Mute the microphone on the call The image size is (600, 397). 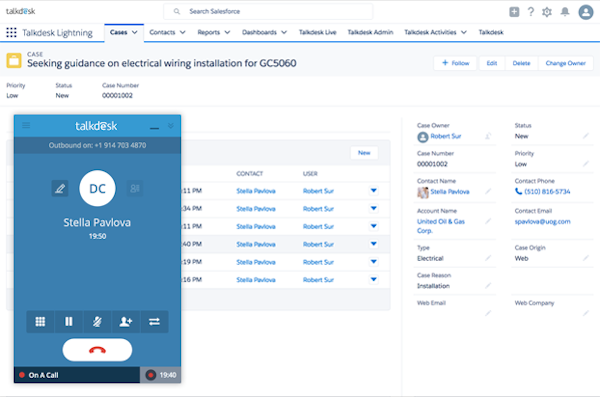tap(97, 322)
